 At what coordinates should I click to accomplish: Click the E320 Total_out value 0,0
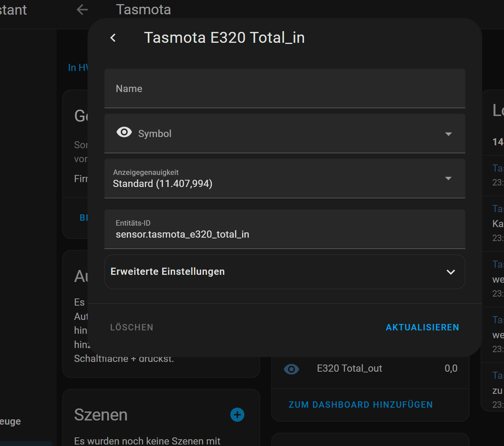click(451, 369)
